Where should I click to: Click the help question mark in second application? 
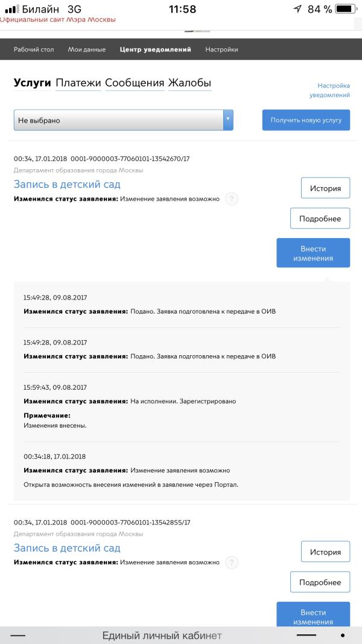[x=232, y=562]
